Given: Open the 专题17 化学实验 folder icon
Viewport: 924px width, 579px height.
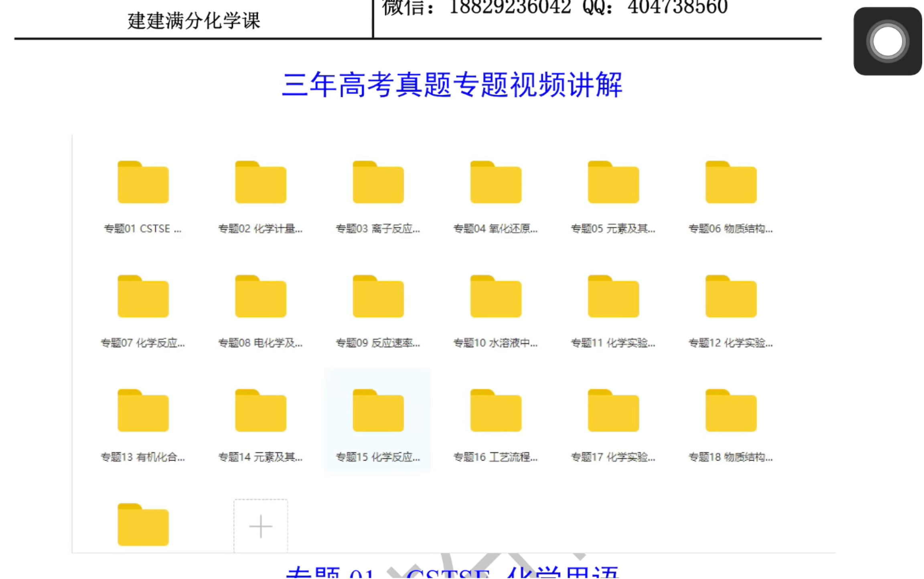Looking at the screenshot, I should pos(613,411).
